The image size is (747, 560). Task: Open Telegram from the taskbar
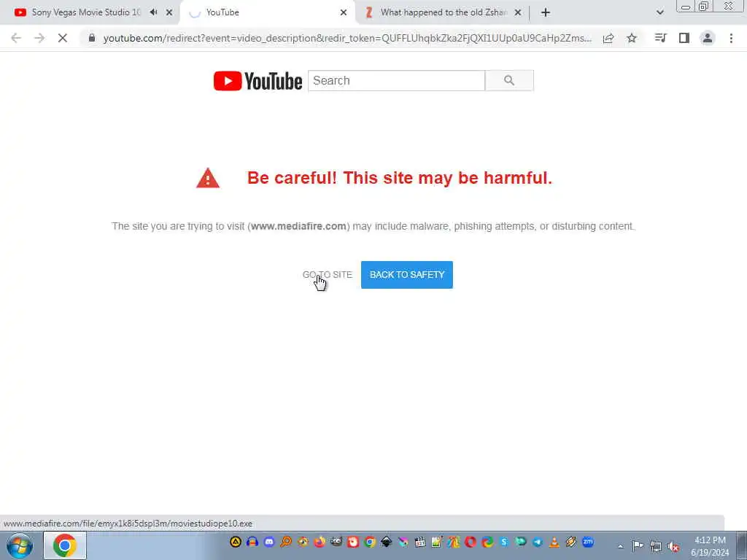538,542
